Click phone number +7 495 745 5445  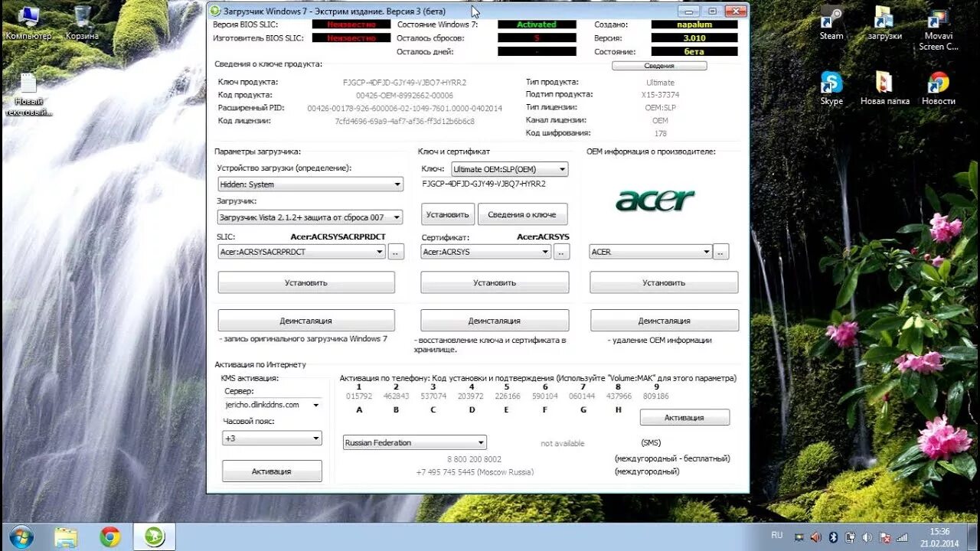[475, 472]
